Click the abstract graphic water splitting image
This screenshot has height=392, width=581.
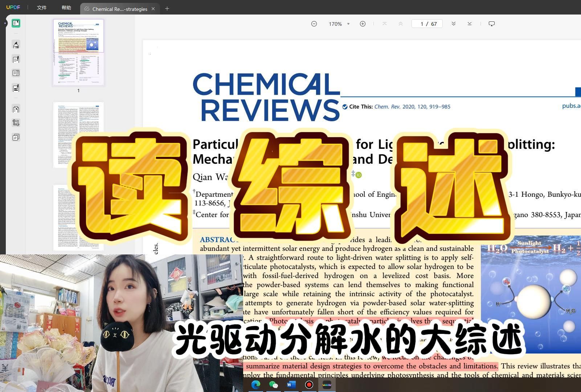pyautogui.click(x=531, y=294)
